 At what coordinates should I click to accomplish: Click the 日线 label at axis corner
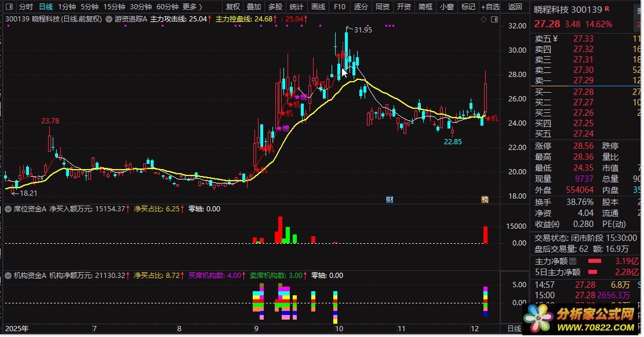coord(514,329)
